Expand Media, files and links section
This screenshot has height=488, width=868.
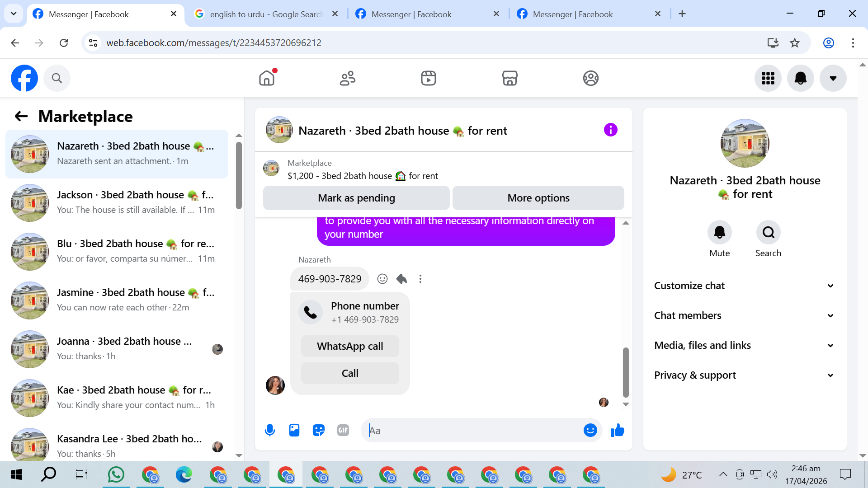click(744, 345)
